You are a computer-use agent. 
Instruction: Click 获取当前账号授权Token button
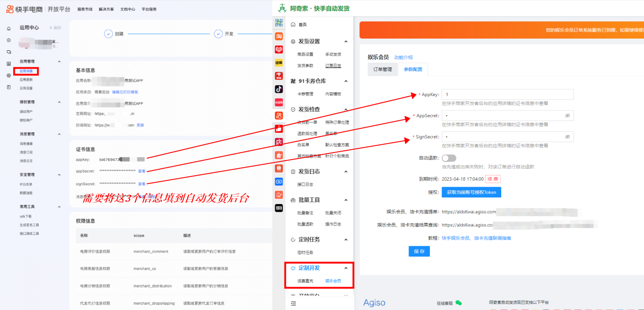(x=471, y=192)
